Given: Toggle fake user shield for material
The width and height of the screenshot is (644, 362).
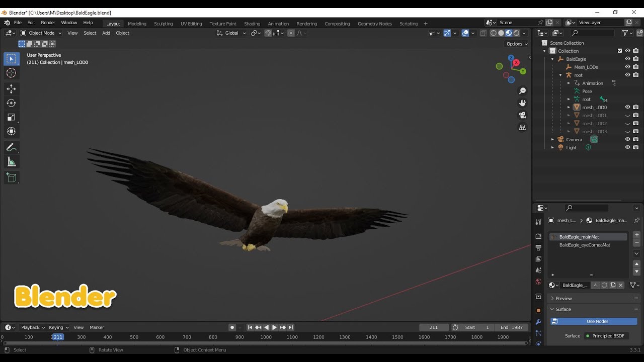Looking at the screenshot, I should click(x=604, y=285).
